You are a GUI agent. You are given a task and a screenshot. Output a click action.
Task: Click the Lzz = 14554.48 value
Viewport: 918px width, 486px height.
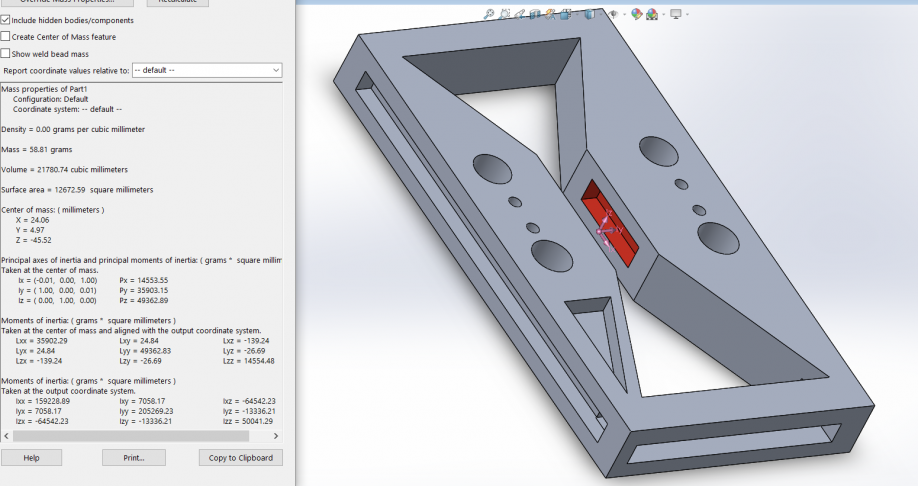(x=249, y=361)
